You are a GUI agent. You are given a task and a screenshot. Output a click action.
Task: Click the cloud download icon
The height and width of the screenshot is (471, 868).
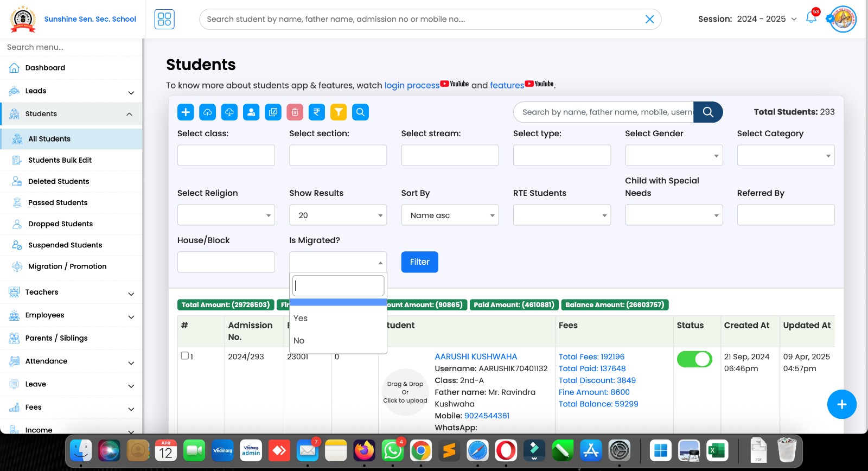click(229, 112)
